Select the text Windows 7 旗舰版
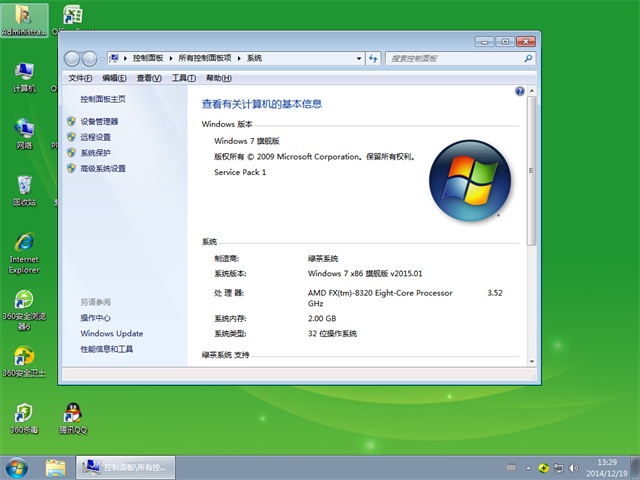Screen dimensions: 640x480 tap(247, 141)
